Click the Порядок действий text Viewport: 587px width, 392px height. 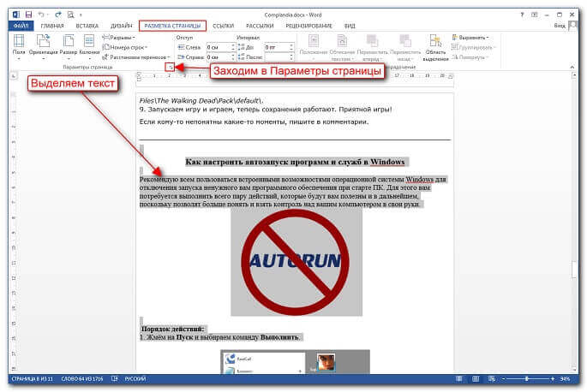coord(172,330)
